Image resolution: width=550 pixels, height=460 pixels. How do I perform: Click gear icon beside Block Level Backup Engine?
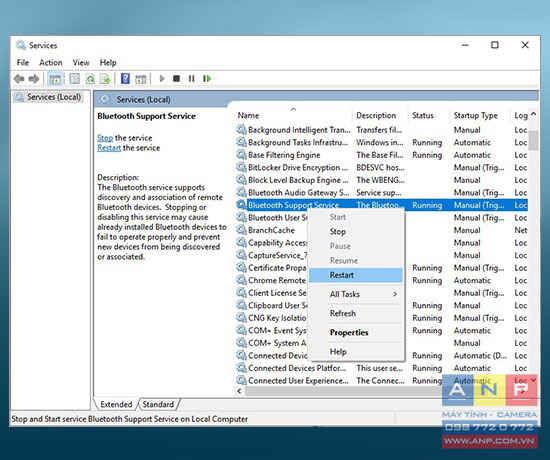(241, 180)
